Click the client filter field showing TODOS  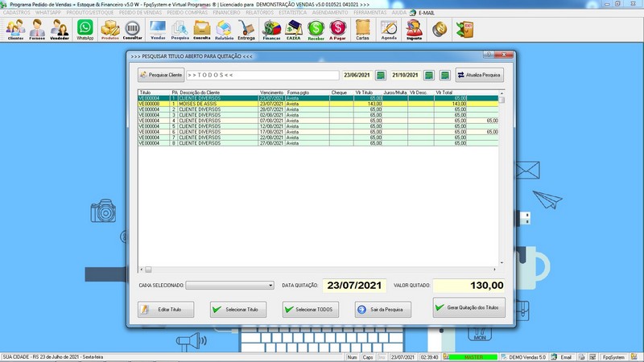pos(262,75)
